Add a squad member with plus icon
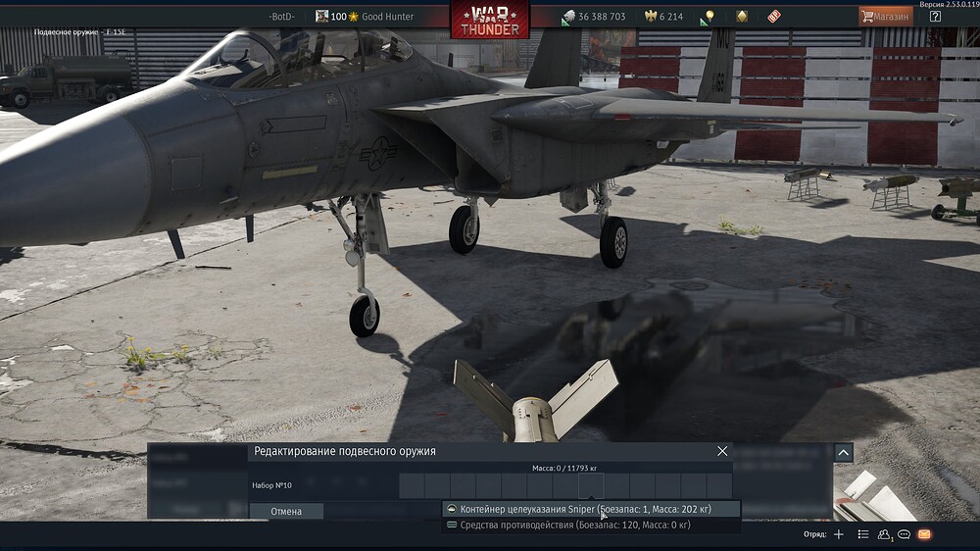Viewport: 980px width, 551px height. click(x=838, y=534)
